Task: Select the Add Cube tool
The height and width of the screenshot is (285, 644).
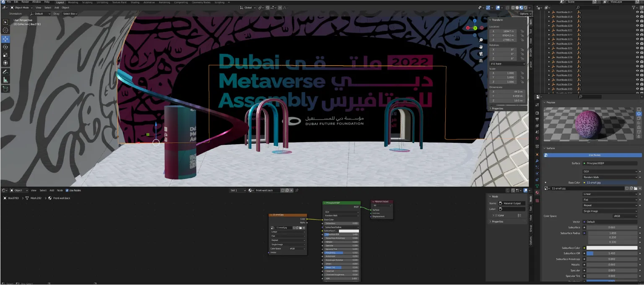Action: (5, 88)
